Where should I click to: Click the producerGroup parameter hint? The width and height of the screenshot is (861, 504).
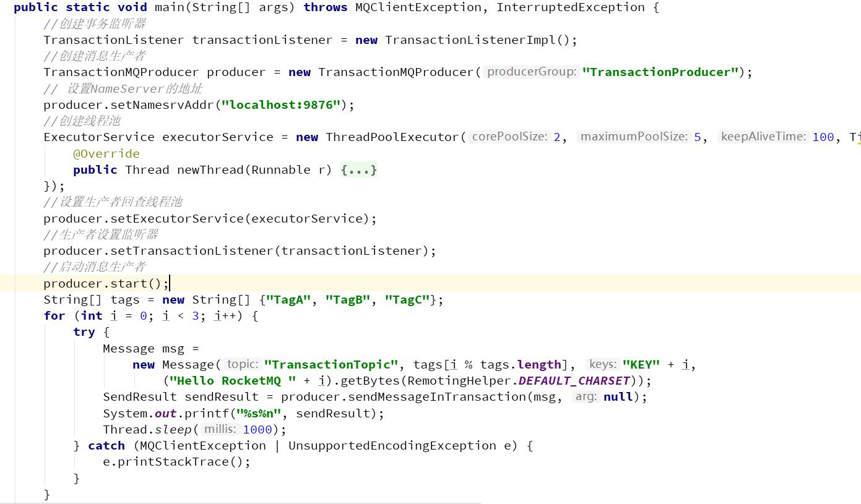(531, 72)
